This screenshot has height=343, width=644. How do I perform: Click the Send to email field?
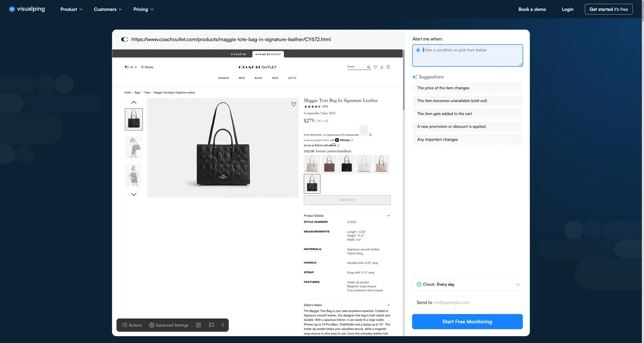pos(467,302)
